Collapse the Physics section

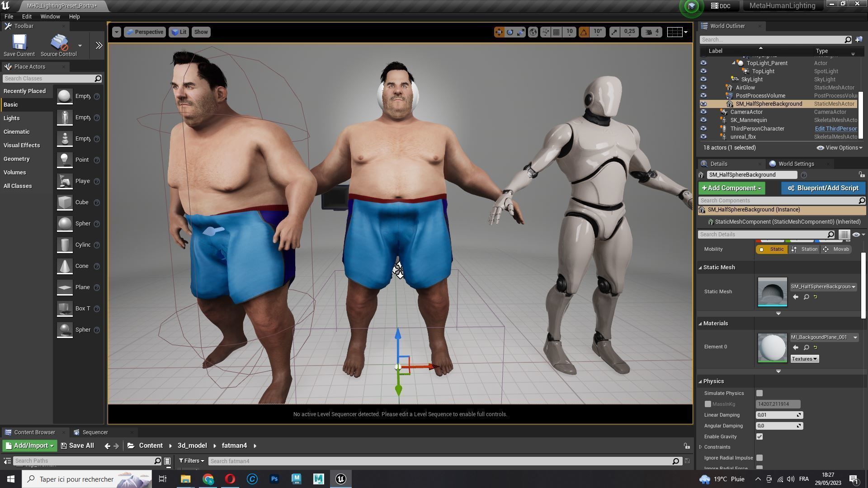[700, 381]
